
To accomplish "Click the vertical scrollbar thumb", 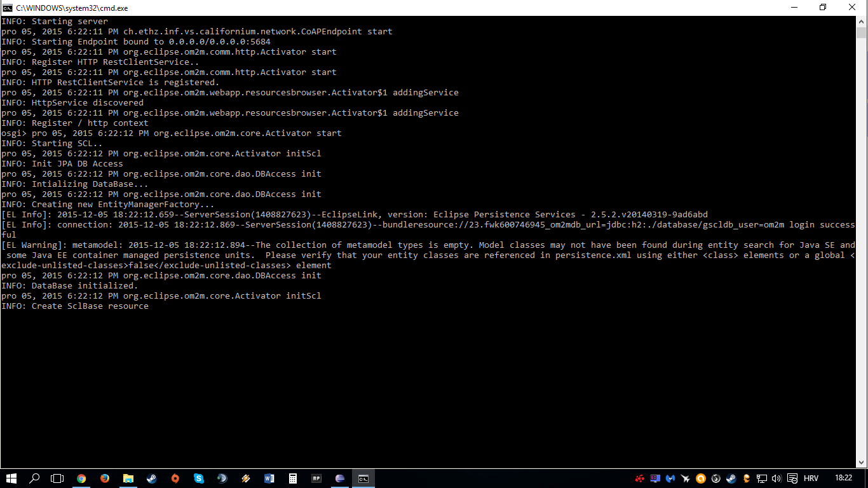I will 861,33.
